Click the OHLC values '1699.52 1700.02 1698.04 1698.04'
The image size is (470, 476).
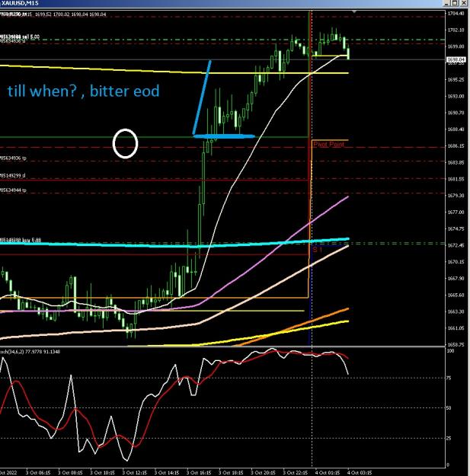tap(70, 14)
